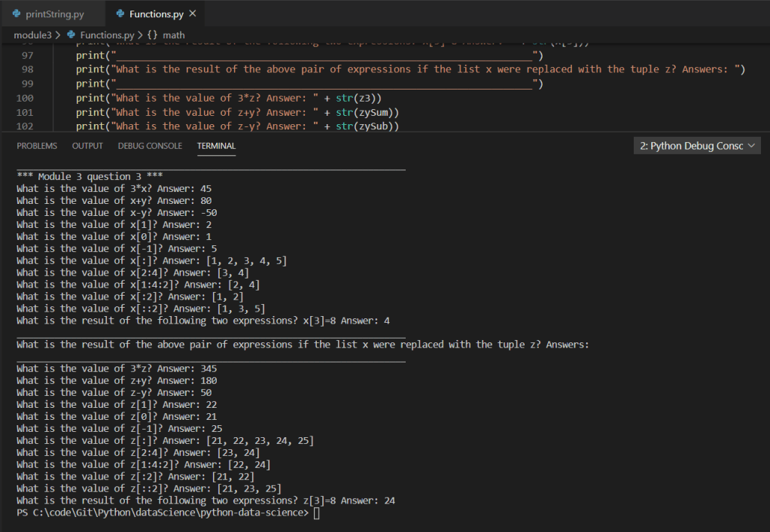This screenshot has width=770, height=532.
Task: Close the Functions.py editor tab
Action: click(x=193, y=14)
